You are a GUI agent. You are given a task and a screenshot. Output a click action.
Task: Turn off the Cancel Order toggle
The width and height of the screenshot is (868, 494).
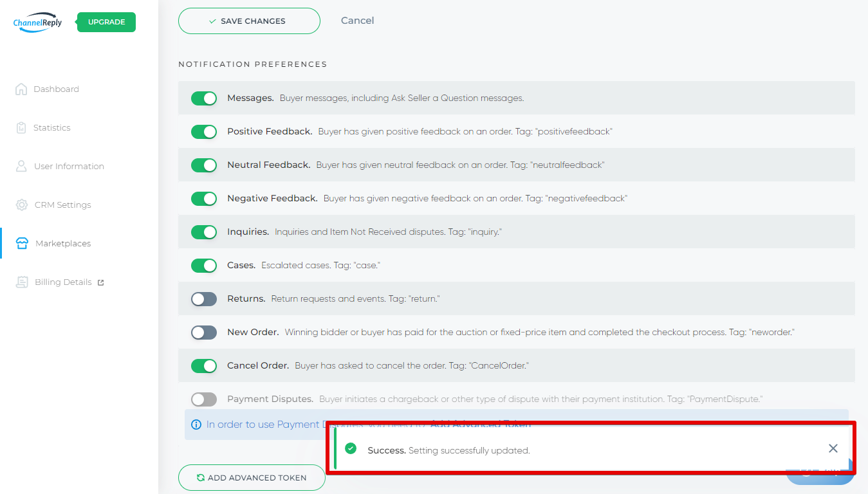click(204, 366)
